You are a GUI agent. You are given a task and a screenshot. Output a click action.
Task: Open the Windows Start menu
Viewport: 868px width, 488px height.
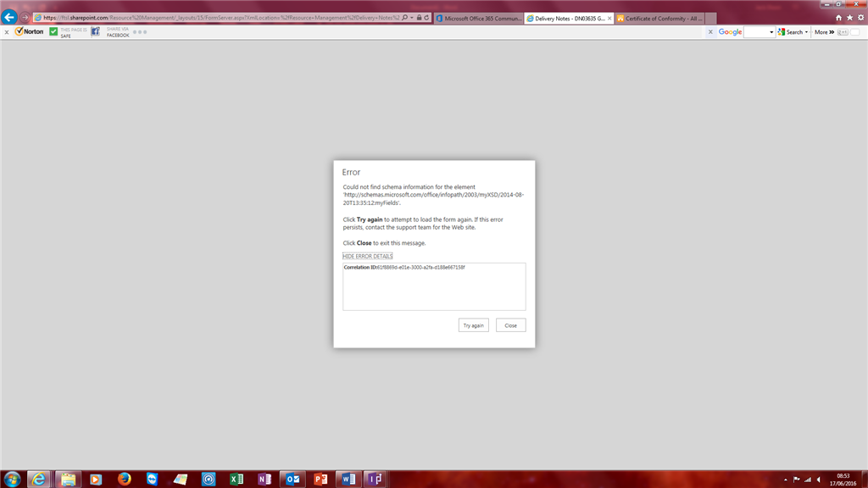pyautogui.click(x=12, y=480)
